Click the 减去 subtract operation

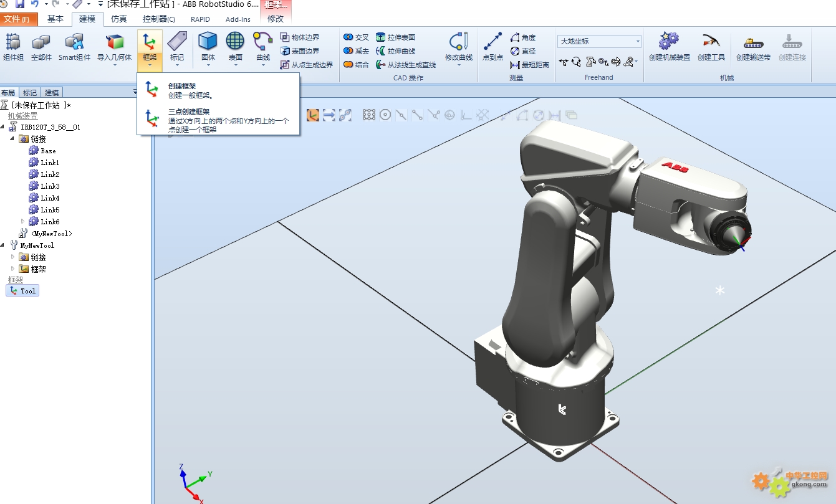[x=357, y=51]
